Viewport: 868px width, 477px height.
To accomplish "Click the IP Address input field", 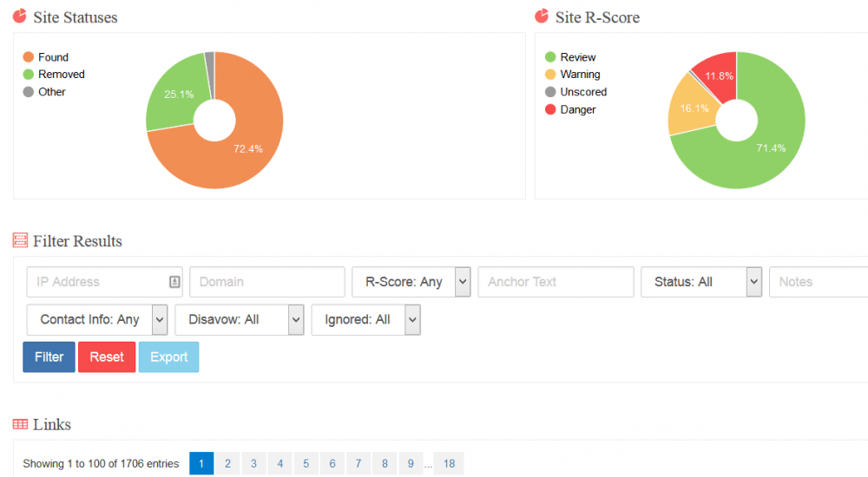I will [105, 282].
